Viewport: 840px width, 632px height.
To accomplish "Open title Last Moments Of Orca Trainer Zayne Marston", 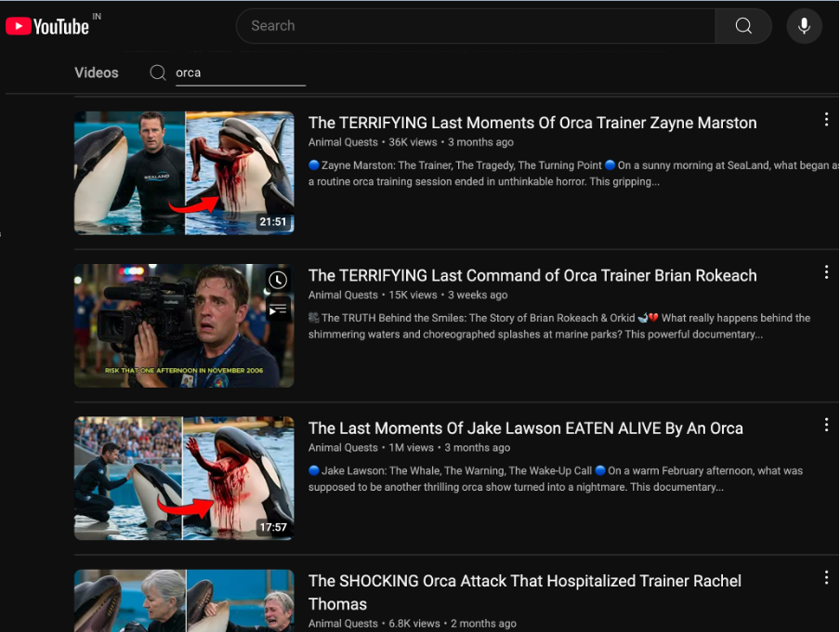I will pos(532,123).
